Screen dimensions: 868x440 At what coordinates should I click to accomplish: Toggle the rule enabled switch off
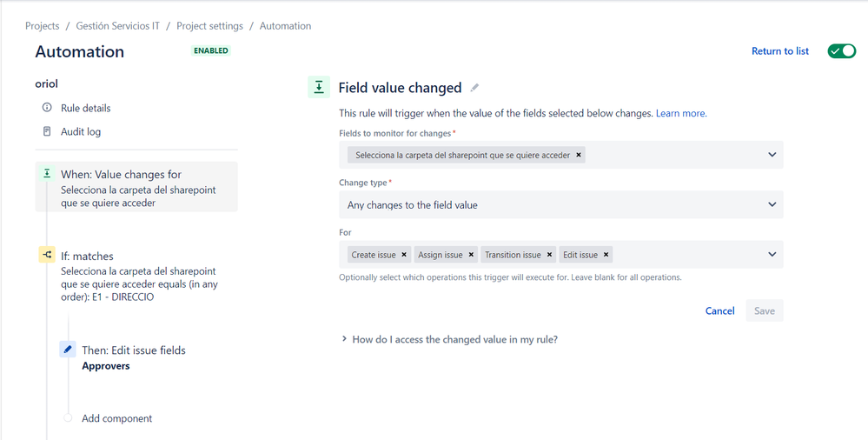coord(841,51)
